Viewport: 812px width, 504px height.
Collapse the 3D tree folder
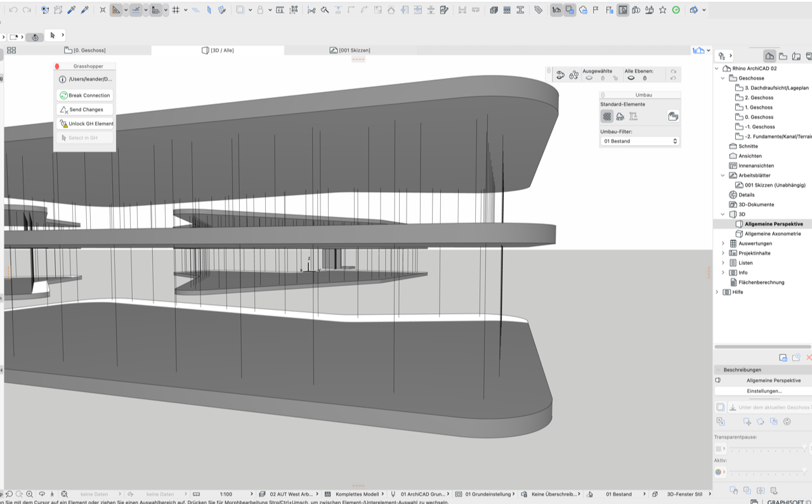723,214
